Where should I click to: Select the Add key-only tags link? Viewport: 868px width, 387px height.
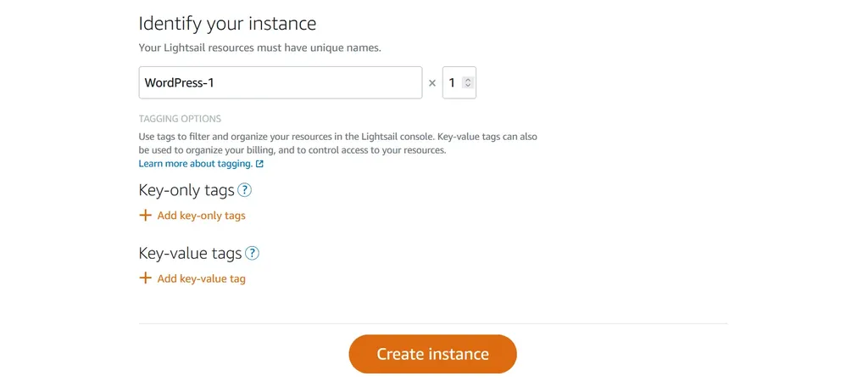tap(201, 216)
